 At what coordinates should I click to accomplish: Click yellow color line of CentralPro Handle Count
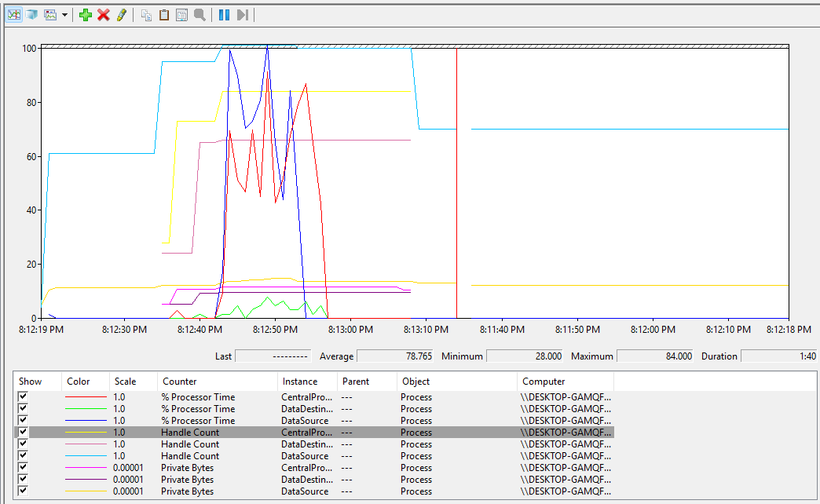coord(86,433)
